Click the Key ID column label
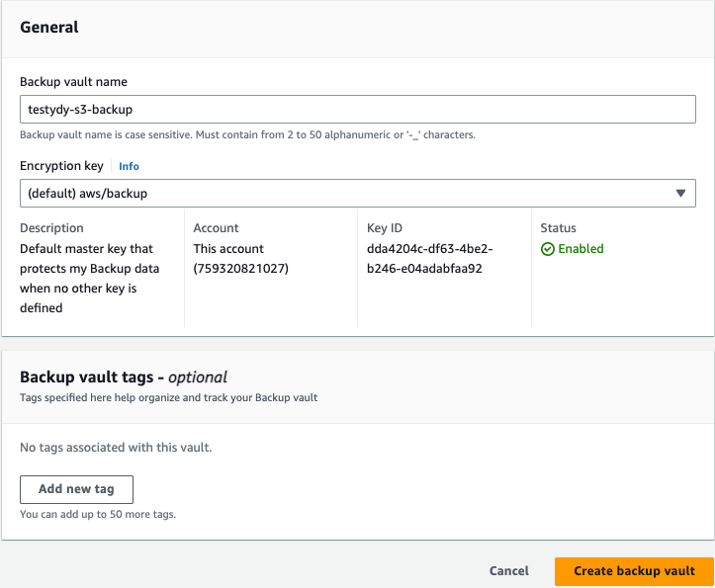Image resolution: width=715 pixels, height=588 pixels. [x=385, y=228]
